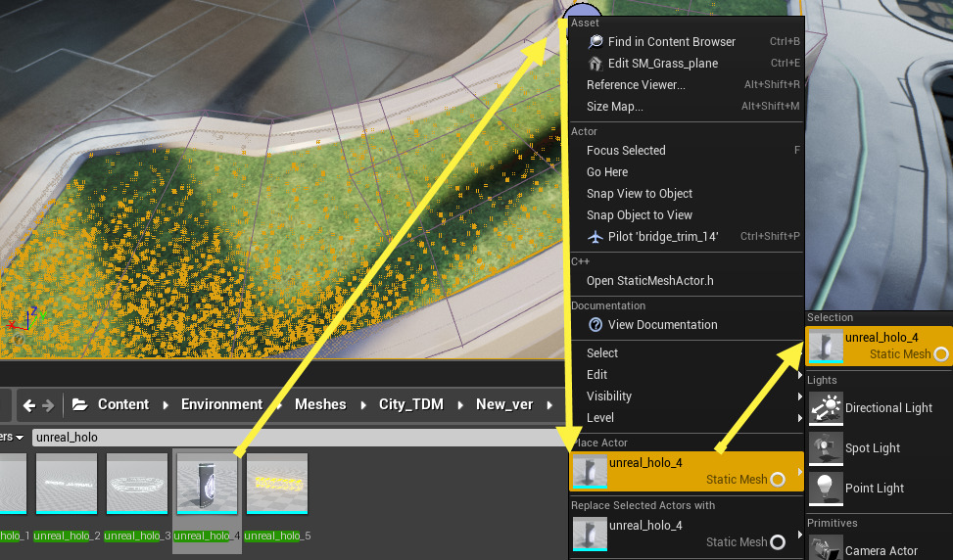953x560 pixels.
Task: Click the Spot Light label
Action: click(x=873, y=448)
